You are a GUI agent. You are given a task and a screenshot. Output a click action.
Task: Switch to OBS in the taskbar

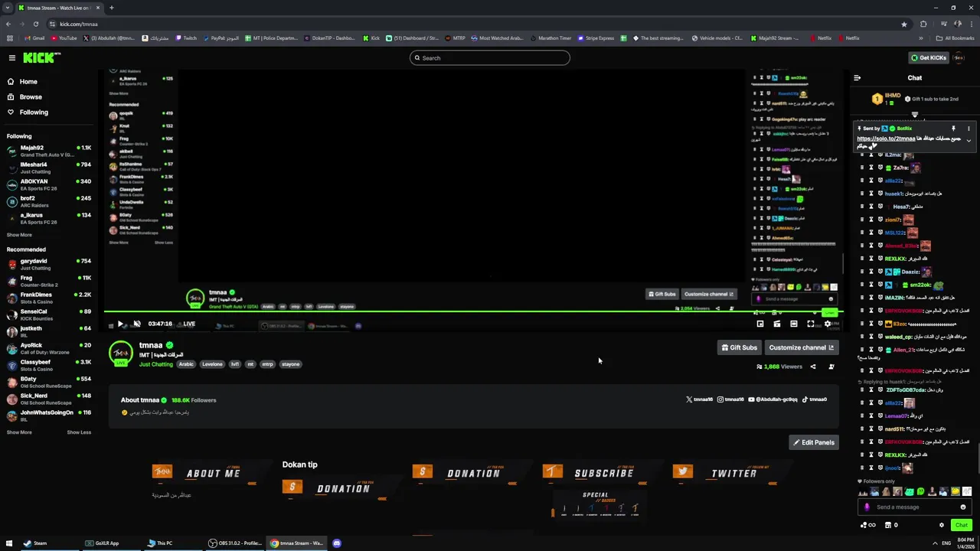pos(236,543)
